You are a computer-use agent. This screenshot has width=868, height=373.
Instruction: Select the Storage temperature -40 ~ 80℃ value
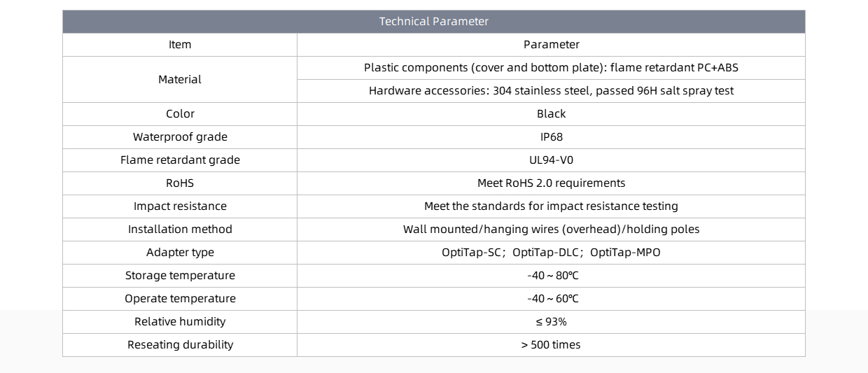coord(553,276)
